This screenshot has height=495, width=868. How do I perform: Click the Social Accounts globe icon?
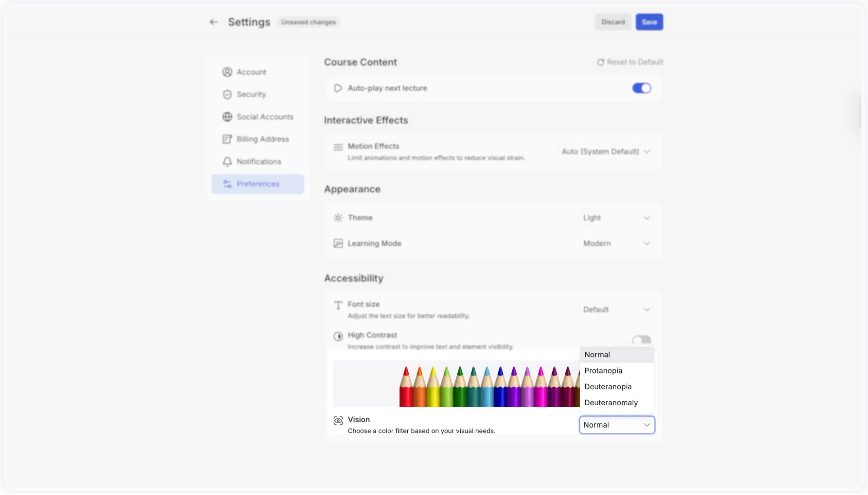tap(227, 117)
